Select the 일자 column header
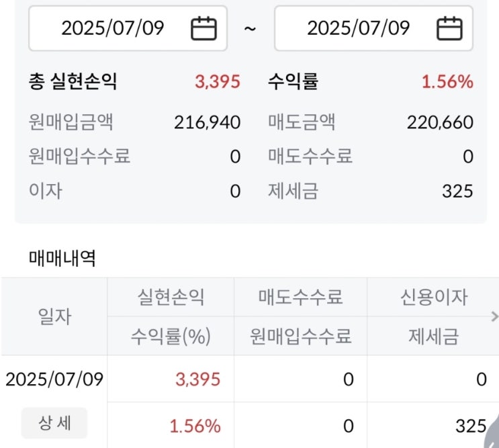 tap(54, 316)
